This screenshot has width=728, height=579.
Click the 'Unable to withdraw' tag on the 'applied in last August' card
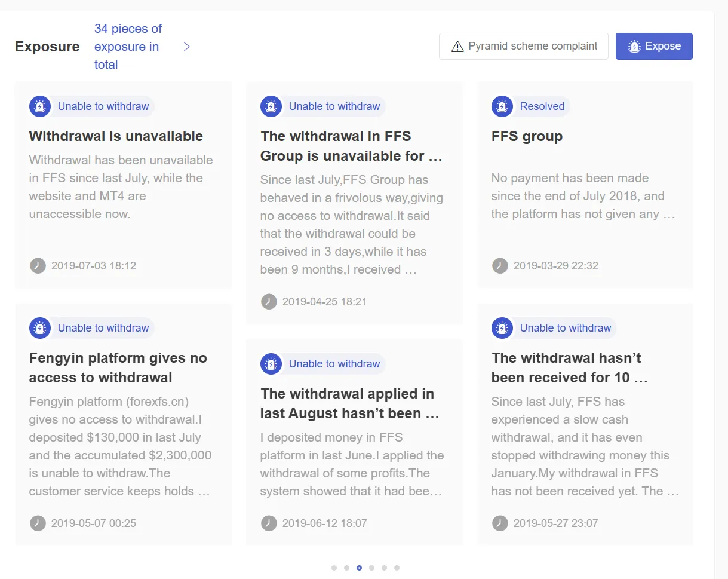[334, 364]
